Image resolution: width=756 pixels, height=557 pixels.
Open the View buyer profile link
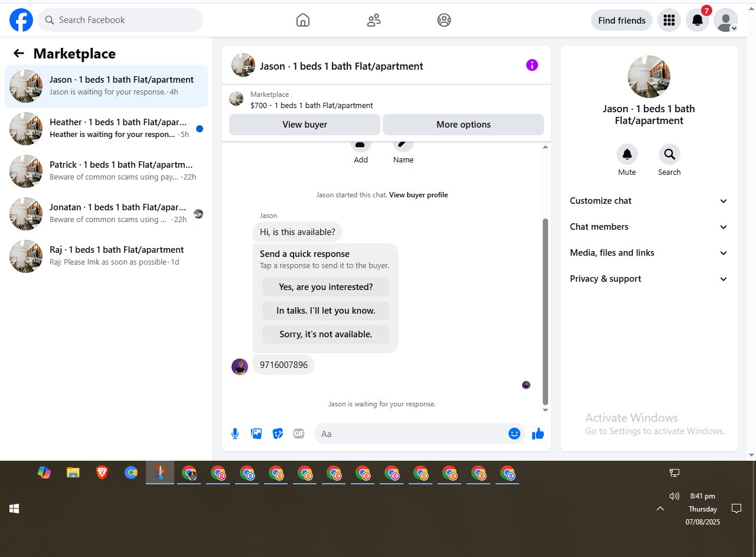pyautogui.click(x=418, y=195)
